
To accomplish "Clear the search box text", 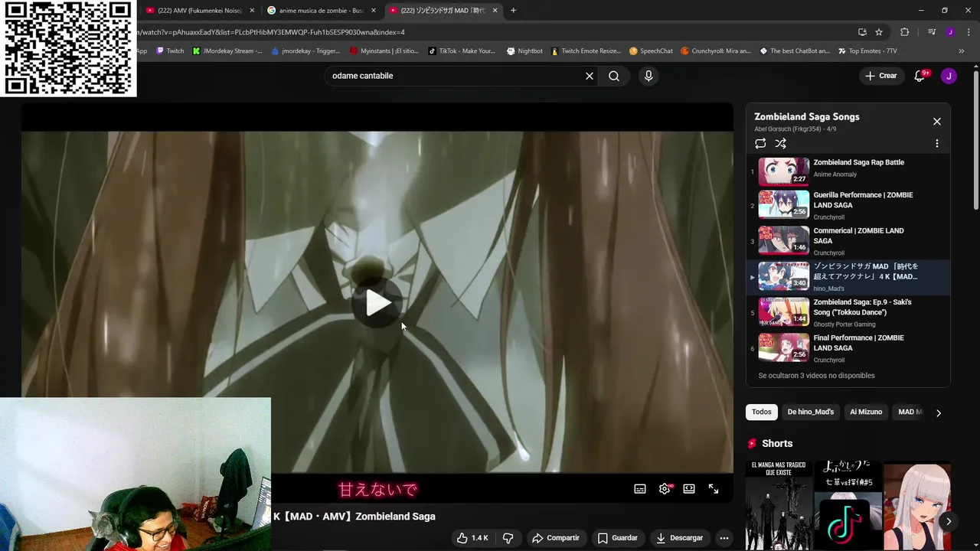I will (590, 76).
